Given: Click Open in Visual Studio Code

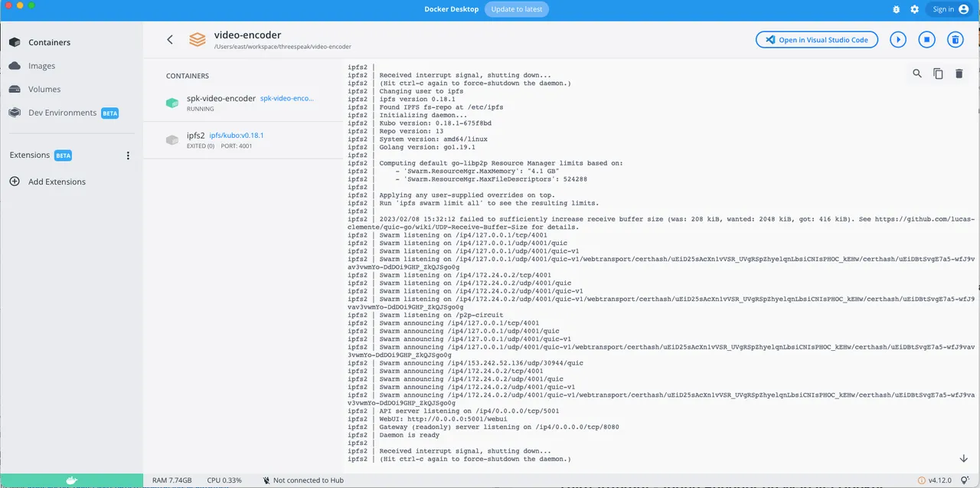Looking at the screenshot, I should click(816, 40).
